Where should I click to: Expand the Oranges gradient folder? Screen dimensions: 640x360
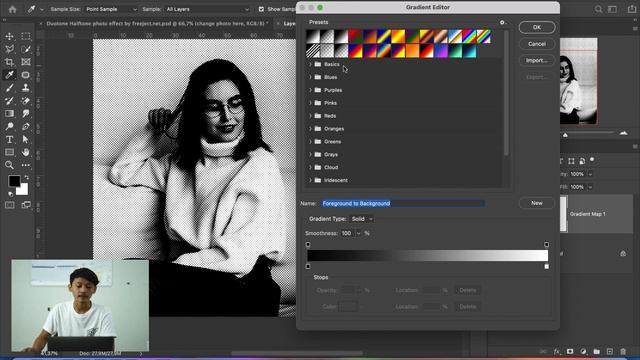point(310,129)
